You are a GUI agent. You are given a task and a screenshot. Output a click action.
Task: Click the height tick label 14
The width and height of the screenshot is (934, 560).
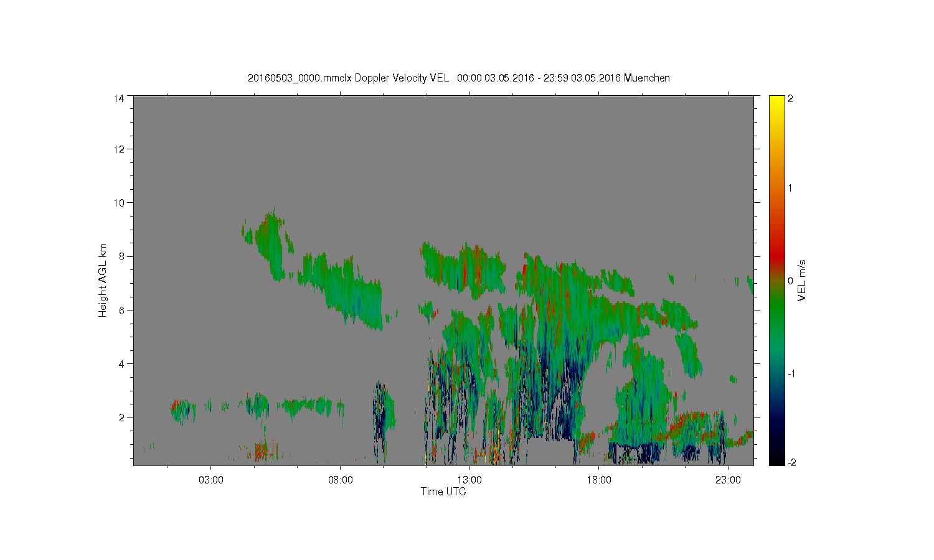[x=118, y=98]
